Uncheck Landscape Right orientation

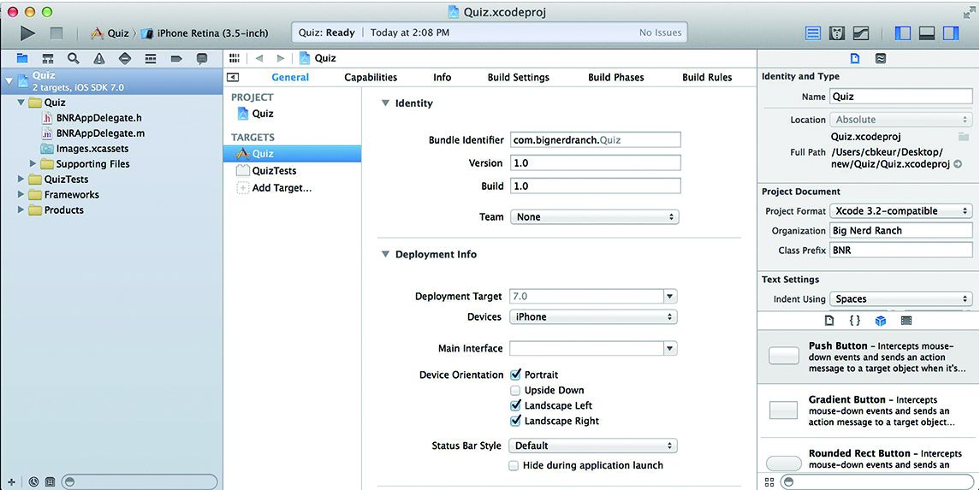click(x=515, y=421)
